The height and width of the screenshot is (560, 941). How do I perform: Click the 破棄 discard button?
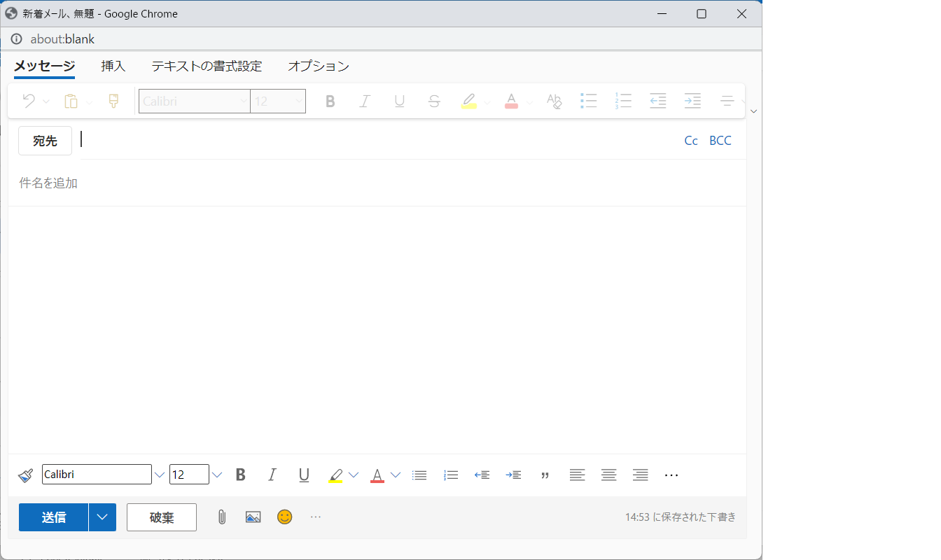[x=162, y=517]
